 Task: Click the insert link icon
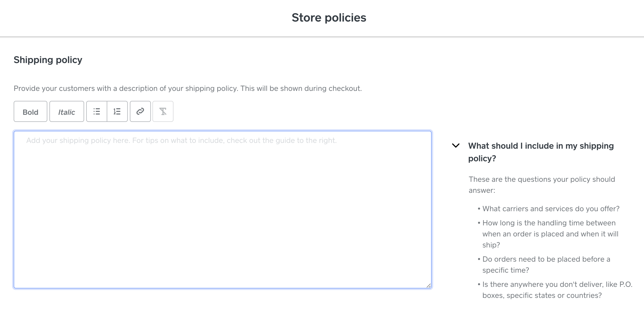(x=140, y=112)
